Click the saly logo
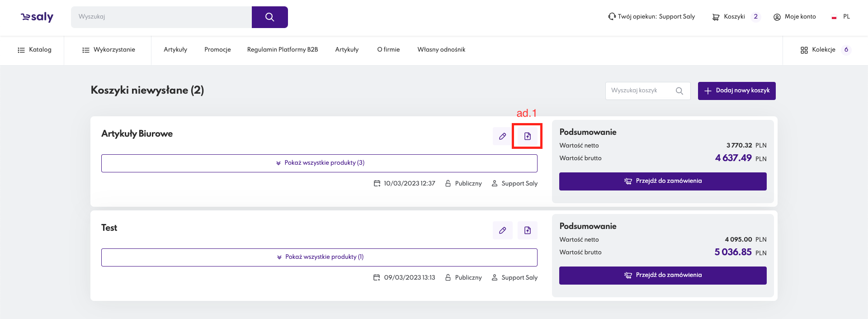The image size is (868, 319). click(37, 17)
